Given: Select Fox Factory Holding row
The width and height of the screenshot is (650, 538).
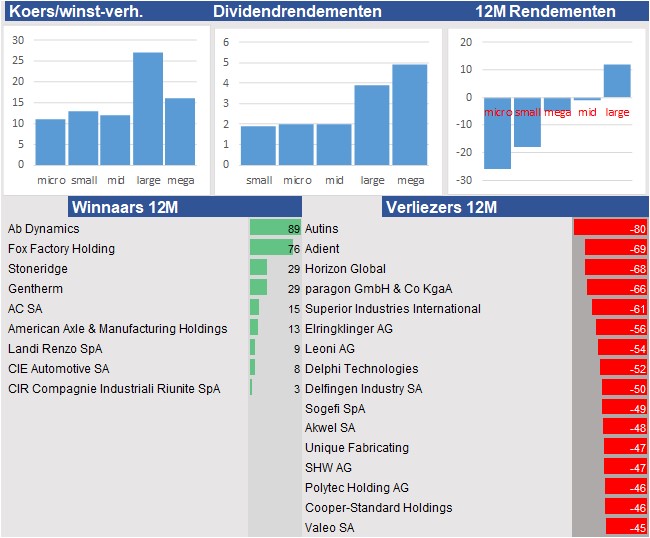Looking at the screenshot, I should 61,249.
